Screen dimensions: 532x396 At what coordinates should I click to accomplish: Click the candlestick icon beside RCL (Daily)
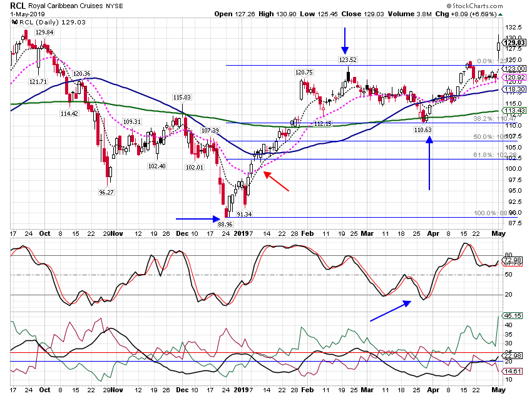click(x=15, y=23)
